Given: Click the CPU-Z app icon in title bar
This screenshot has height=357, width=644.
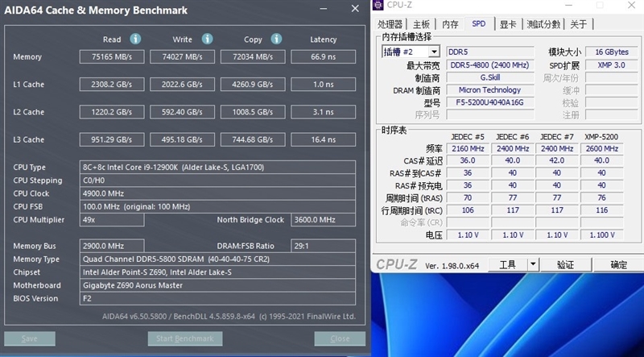Looking at the screenshot, I should 378,5.
